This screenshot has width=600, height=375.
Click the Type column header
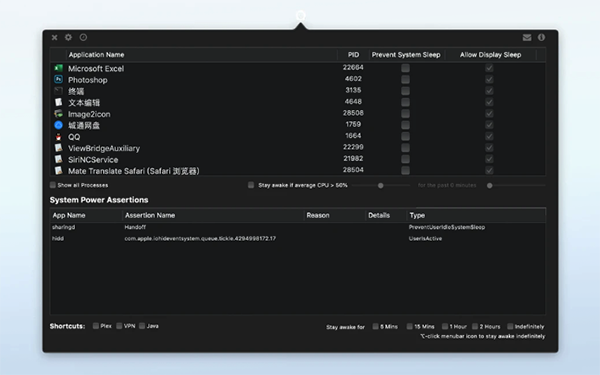(417, 215)
